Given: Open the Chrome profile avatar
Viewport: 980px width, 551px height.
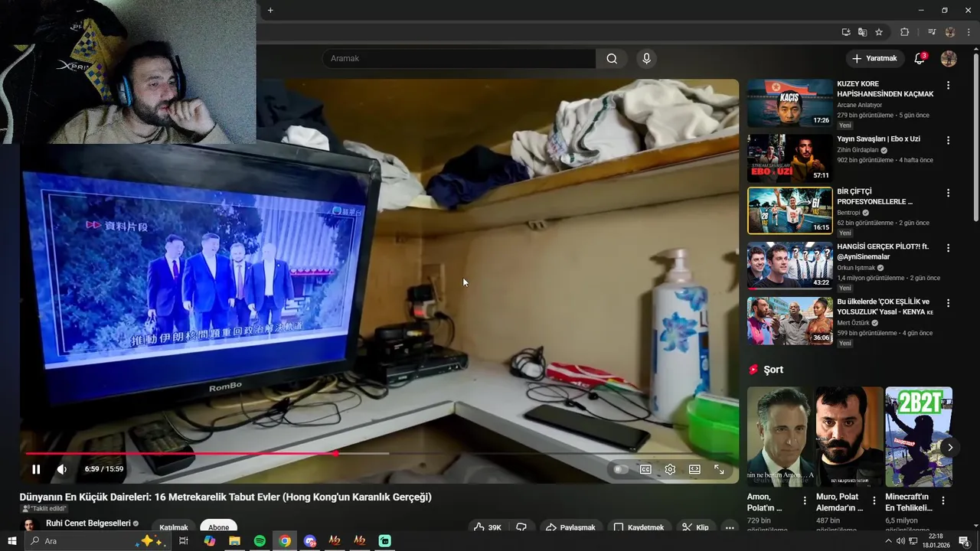Looking at the screenshot, I should tap(950, 32).
